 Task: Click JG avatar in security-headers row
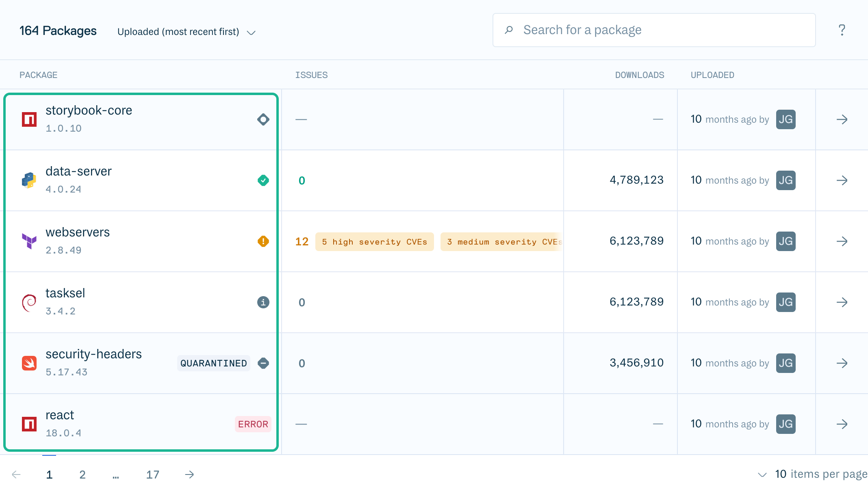pyautogui.click(x=786, y=363)
